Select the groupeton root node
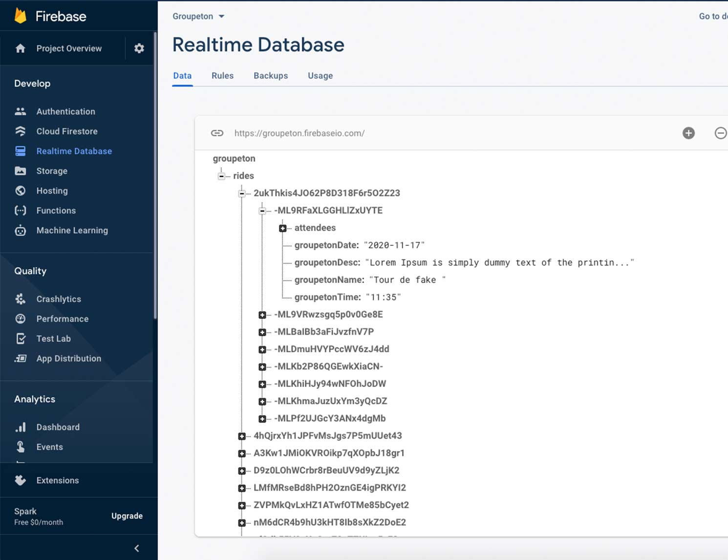Screen dimensions: 728x560 [x=234, y=158]
